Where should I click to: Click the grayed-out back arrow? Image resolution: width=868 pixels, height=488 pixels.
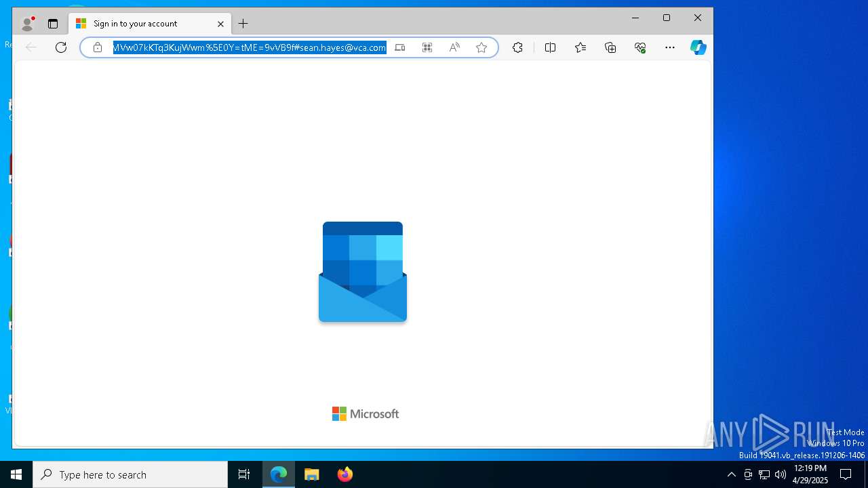click(x=31, y=47)
